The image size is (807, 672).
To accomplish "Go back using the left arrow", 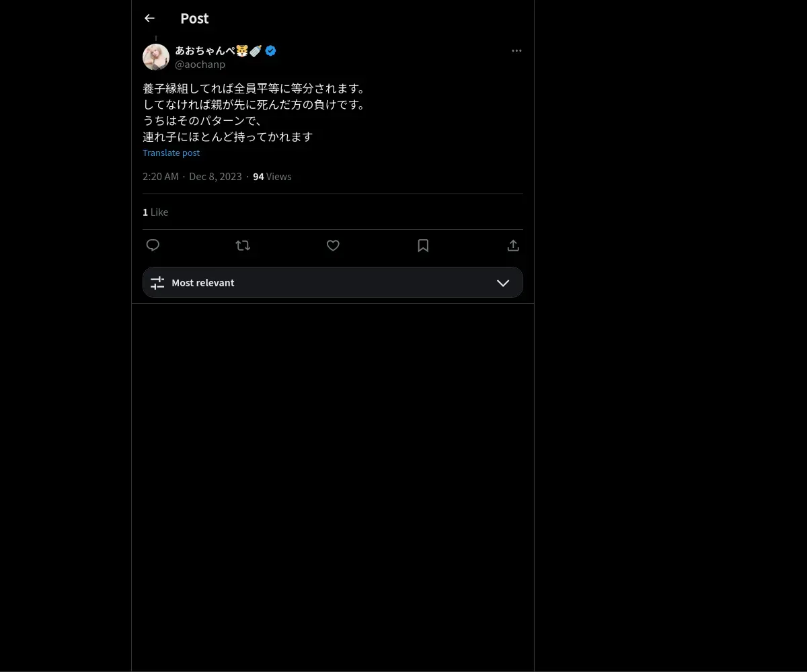I will (x=149, y=19).
